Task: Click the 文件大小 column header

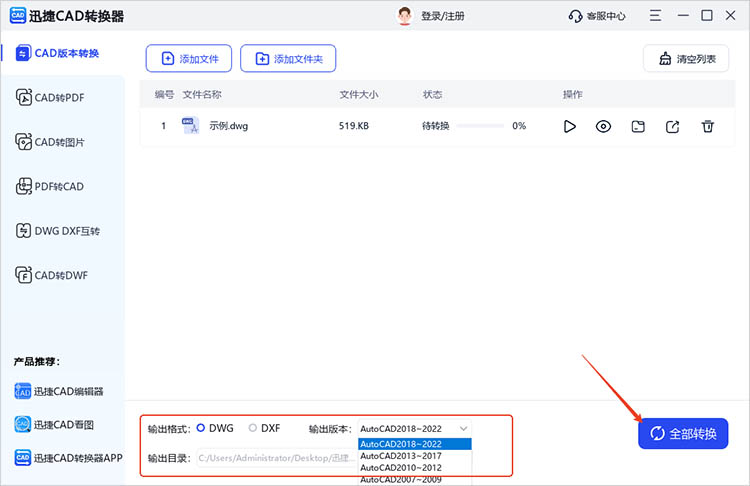Action: click(x=359, y=94)
